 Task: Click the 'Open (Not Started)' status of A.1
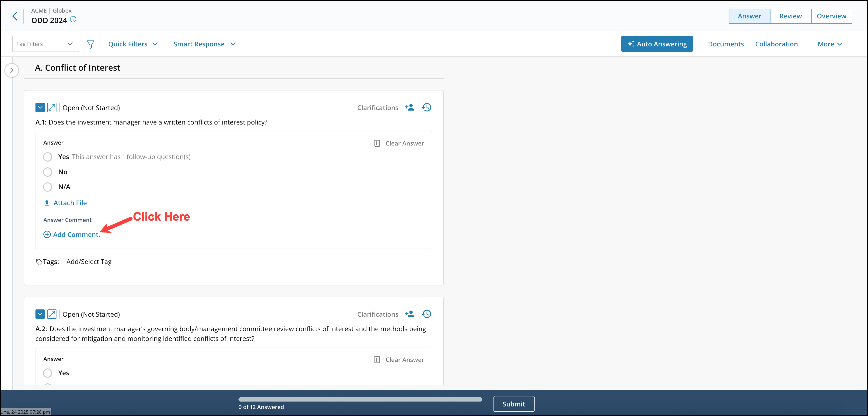pyautogui.click(x=91, y=108)
